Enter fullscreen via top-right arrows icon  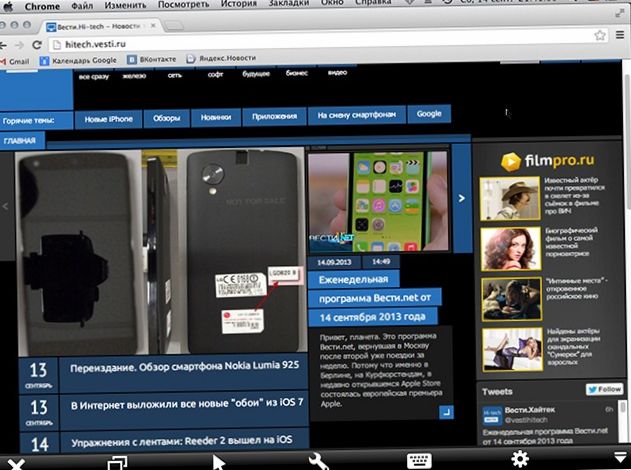(x=620, y=13)
